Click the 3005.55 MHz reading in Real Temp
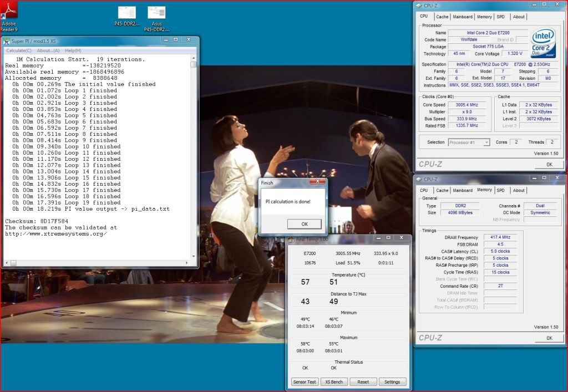Image resolution: width=568 pixels, height=392 pixels. (x=348, y=253)
